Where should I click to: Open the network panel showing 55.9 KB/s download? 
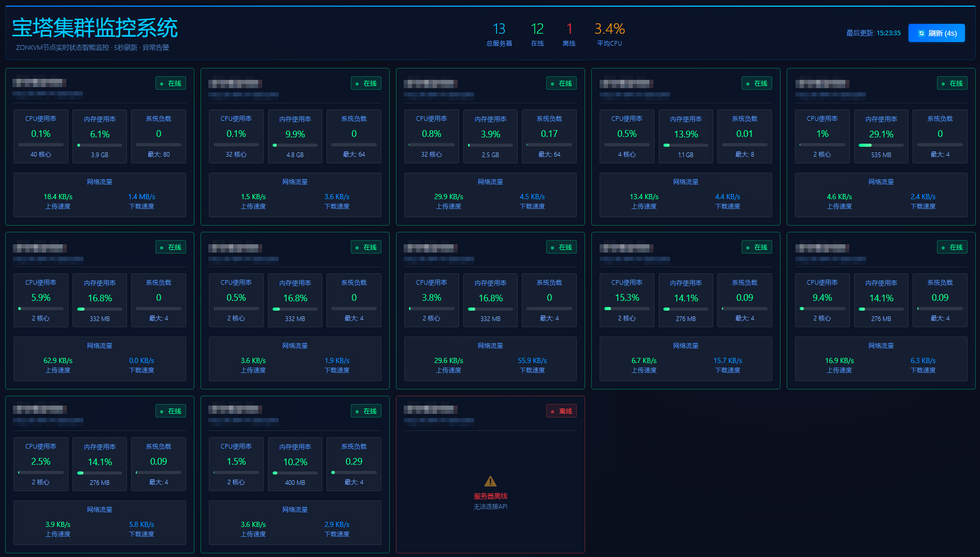pyautogui.click(x=490, y=358)
